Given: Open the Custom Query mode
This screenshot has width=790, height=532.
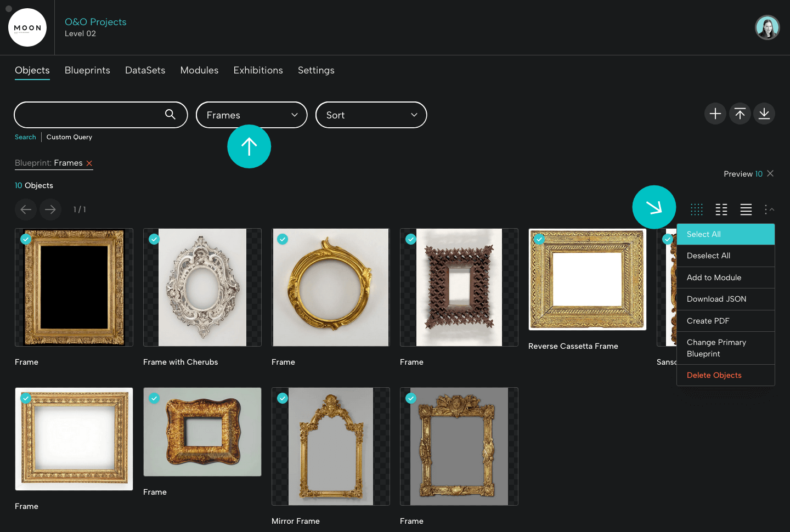Looking at the screenshot, I should [69, 137].
